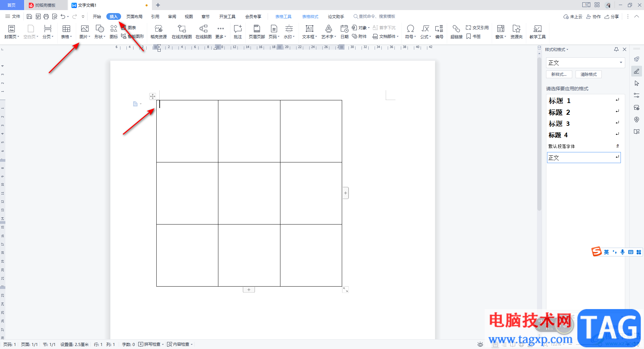644x349 pixels.
Task: Insert a chart (图表)
Action: coord(129,28)
